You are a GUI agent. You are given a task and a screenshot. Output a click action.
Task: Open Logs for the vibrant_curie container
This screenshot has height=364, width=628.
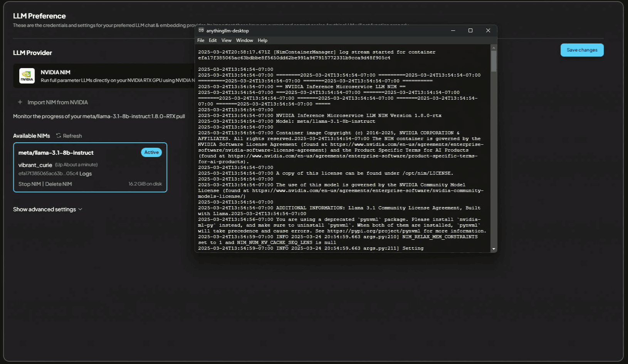[x=86, y=174]
